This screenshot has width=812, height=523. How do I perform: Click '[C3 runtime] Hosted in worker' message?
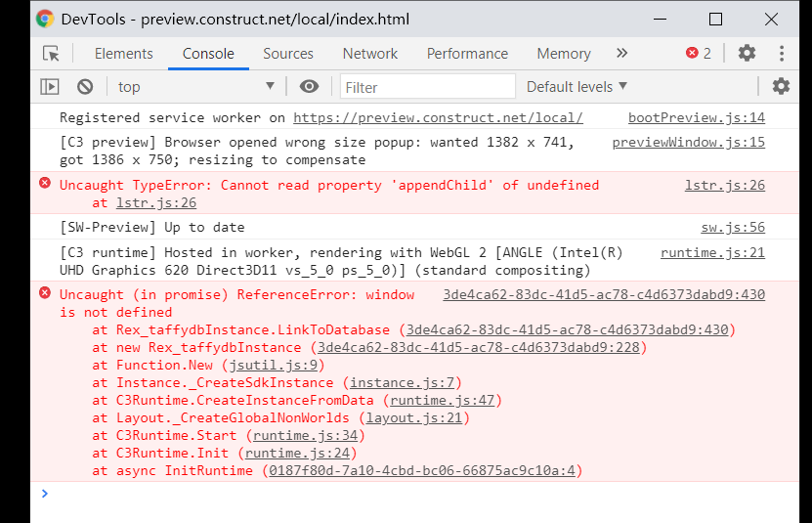point(341,261)
